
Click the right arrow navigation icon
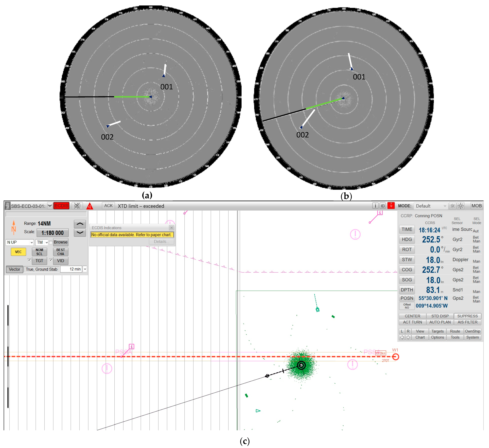[x=408, y=337]
